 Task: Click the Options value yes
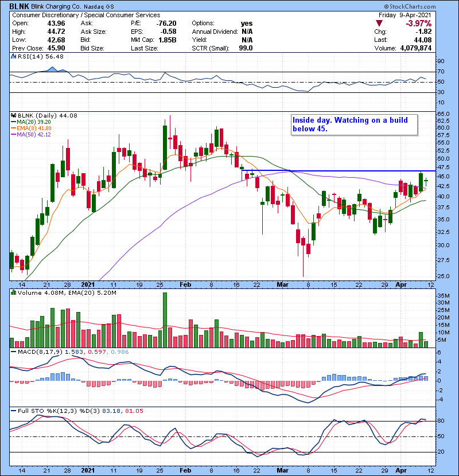(247, 24)
